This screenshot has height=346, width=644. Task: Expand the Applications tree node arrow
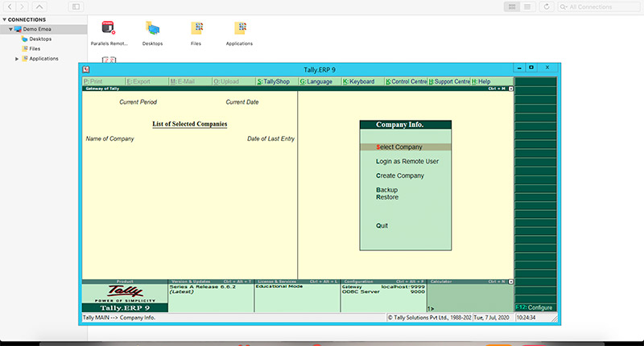pyautogui.click(x=17, y=59)
